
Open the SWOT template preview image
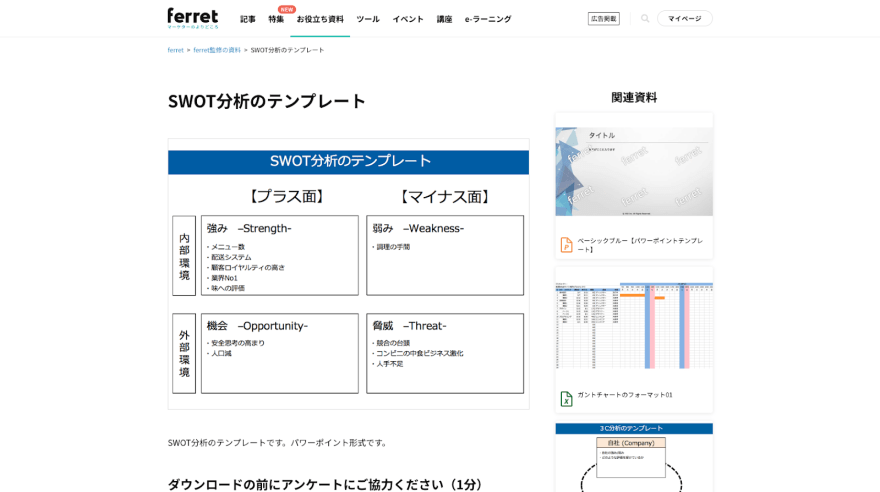pyautogui.click(x=349, y=274)
